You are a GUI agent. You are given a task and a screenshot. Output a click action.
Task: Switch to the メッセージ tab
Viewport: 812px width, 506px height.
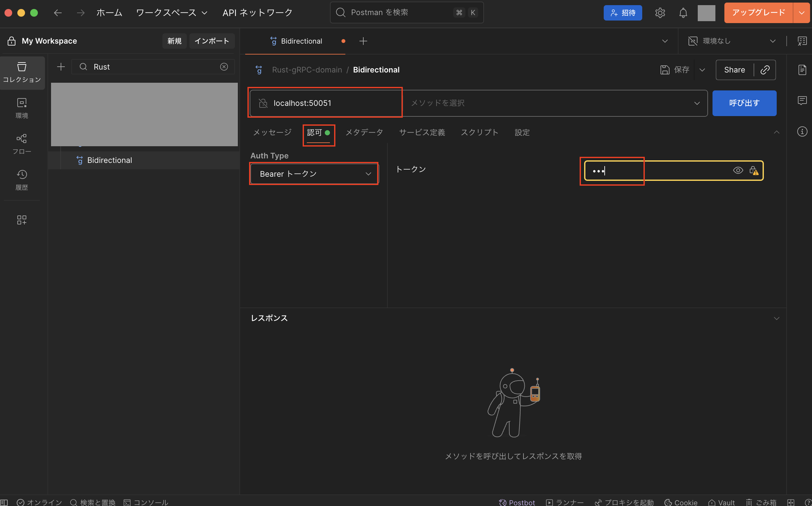coord(272,132)
